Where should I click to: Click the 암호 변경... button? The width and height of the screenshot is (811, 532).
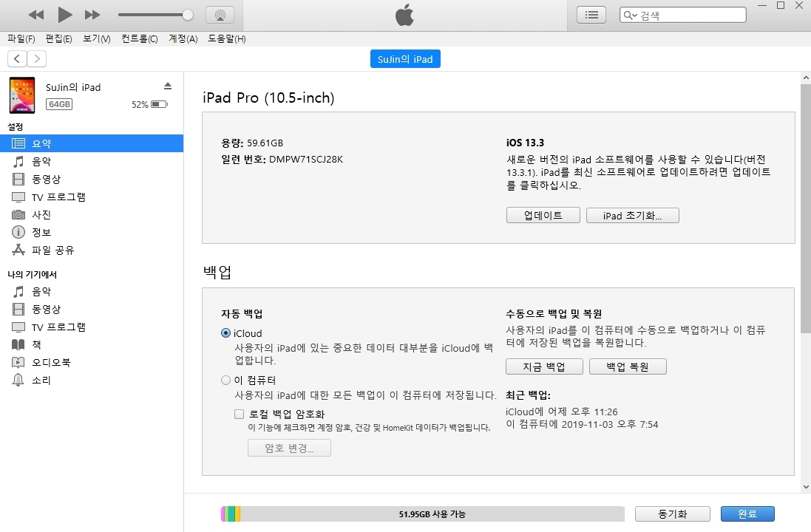coord(289,448)
